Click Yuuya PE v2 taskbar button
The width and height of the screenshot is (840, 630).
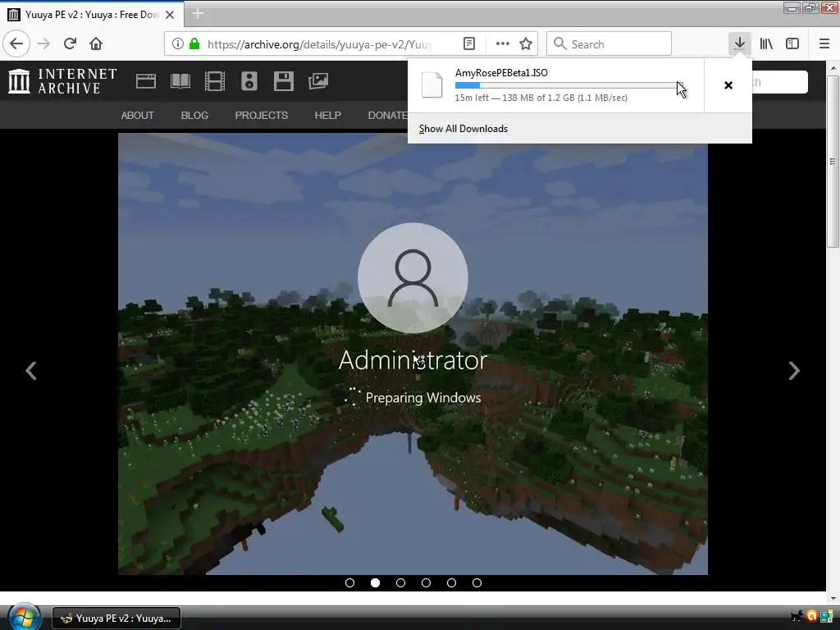[x=116, y=619]
